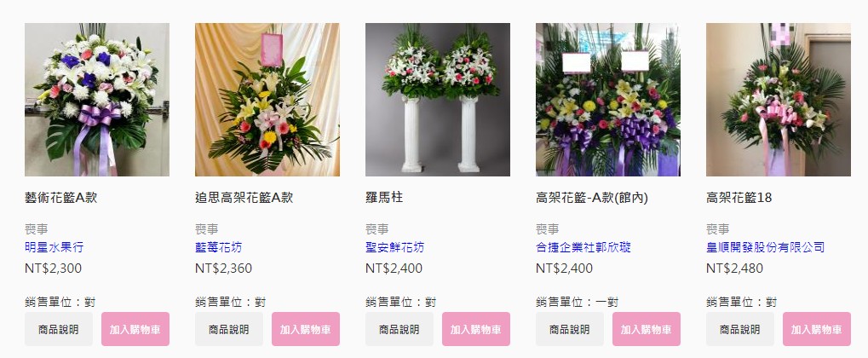Open the 羅馬柱 twin pillar flower image
868x358 pixels.
[x=437, y=100]
